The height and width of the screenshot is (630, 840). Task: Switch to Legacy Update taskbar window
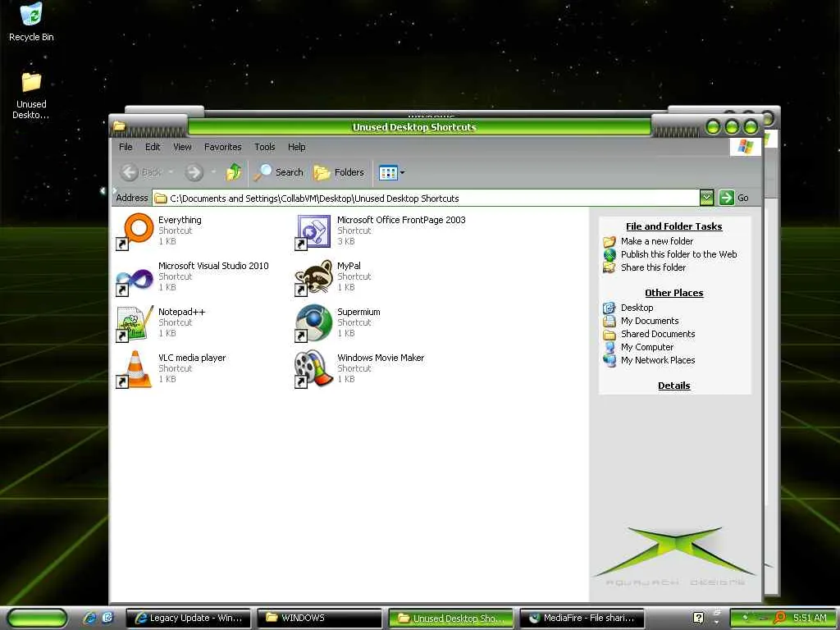188,619
